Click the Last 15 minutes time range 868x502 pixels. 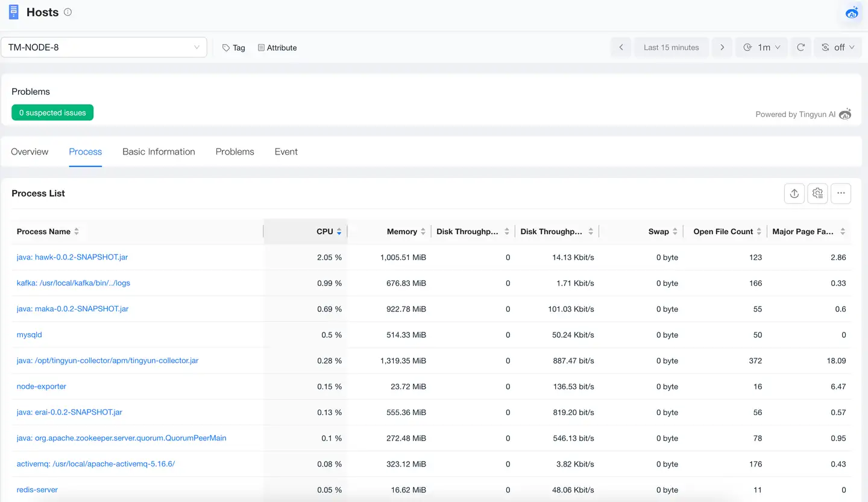point(671,47)
